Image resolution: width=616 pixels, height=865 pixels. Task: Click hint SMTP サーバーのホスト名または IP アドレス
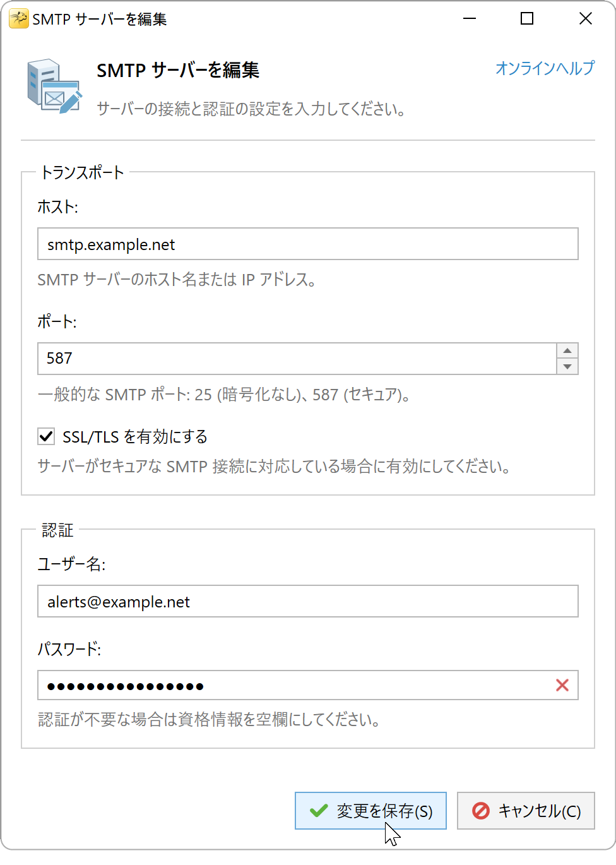177,280
